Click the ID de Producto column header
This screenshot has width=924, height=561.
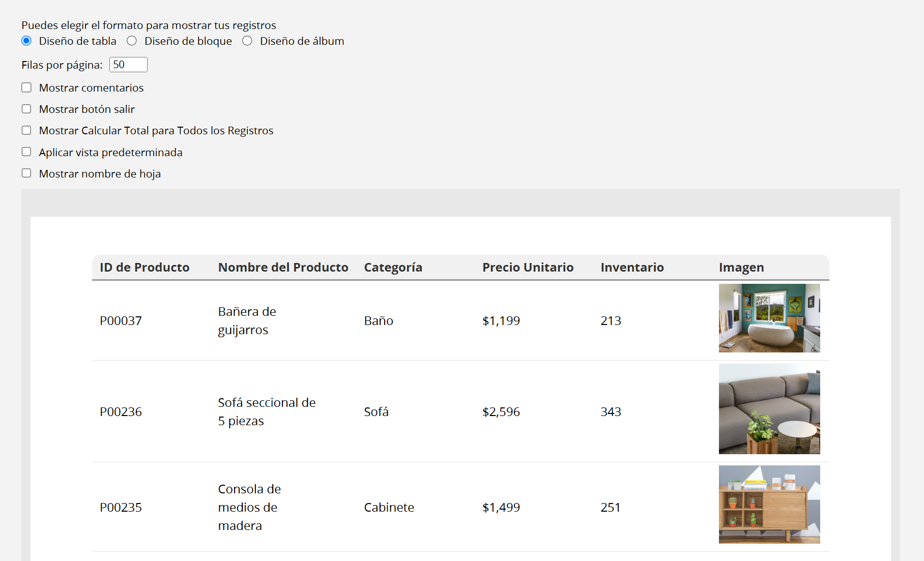point(145,268)
